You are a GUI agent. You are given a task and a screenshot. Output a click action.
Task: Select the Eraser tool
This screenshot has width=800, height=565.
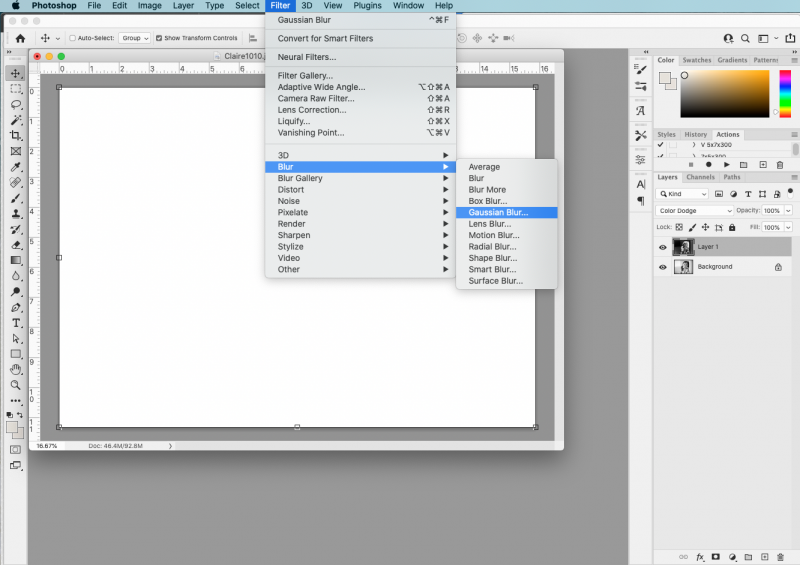[x=15, y=245]
